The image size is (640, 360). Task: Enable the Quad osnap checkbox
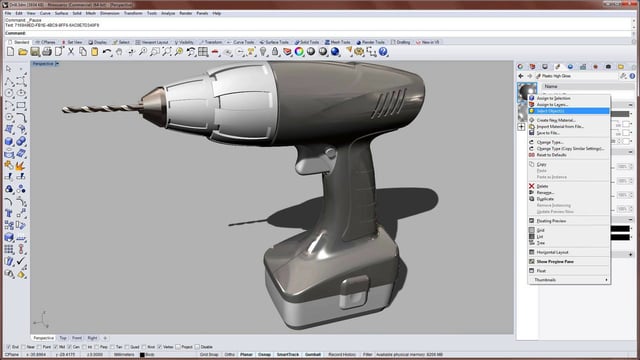tap(127, 347)
